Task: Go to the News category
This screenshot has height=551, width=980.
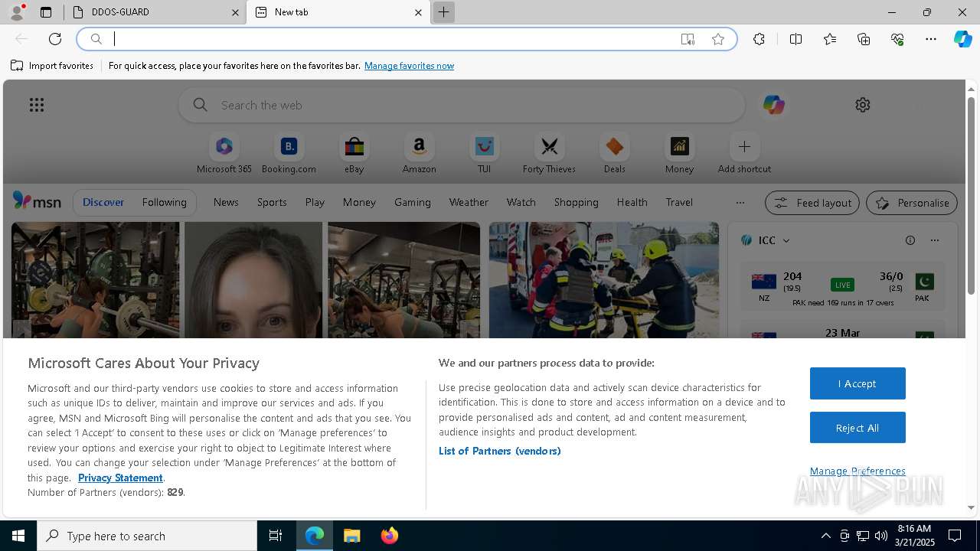Action: pos(226,202)
